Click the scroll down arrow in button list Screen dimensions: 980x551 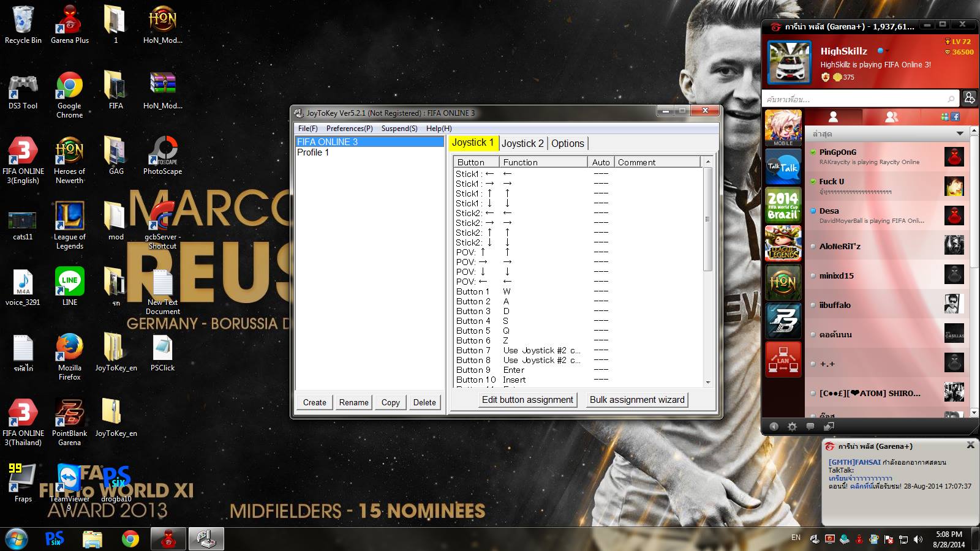[x=708, y=382]
